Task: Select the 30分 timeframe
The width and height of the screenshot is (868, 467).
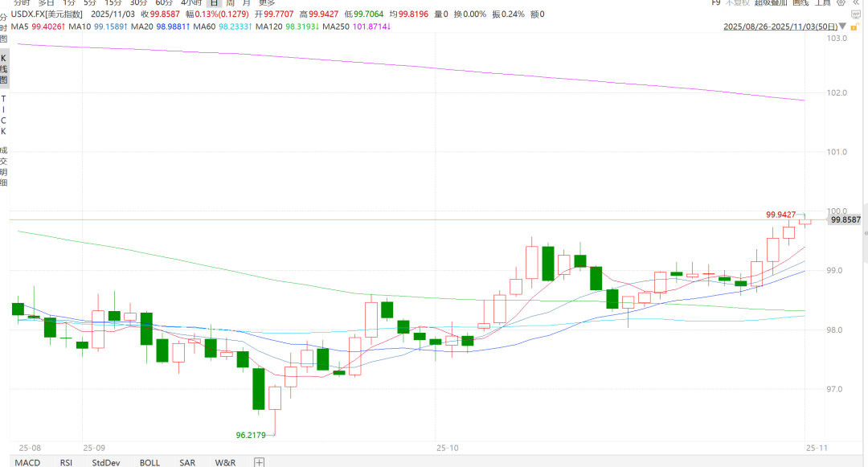Action: tap(138, 2)
